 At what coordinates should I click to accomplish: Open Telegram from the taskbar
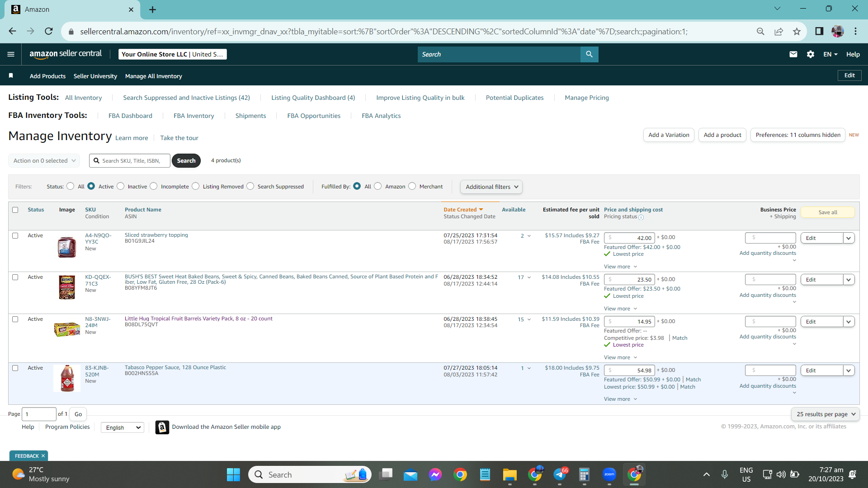(560, 475)
